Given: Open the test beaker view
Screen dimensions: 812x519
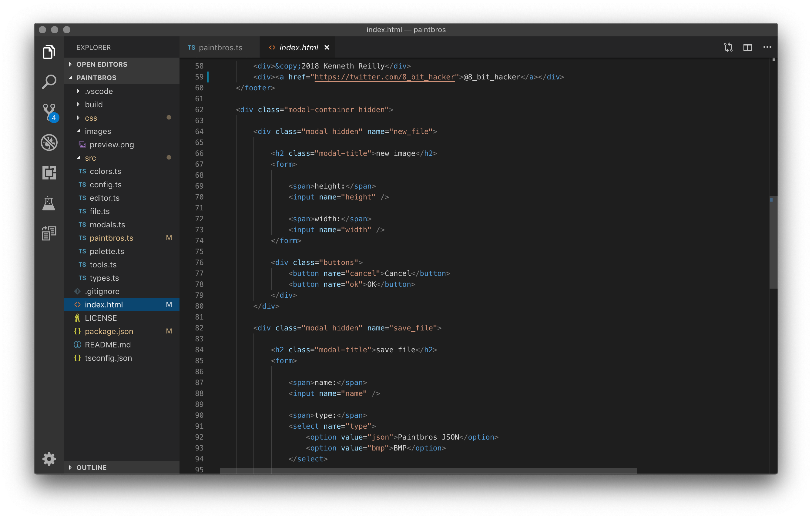Looking at the screenshot, I should coord(49,203).
